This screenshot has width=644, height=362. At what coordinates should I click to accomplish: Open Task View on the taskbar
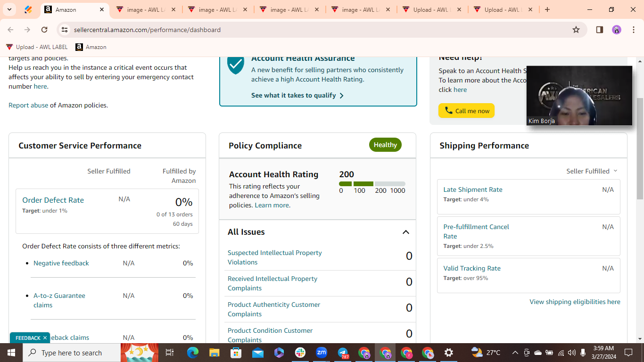click(170, 353)
